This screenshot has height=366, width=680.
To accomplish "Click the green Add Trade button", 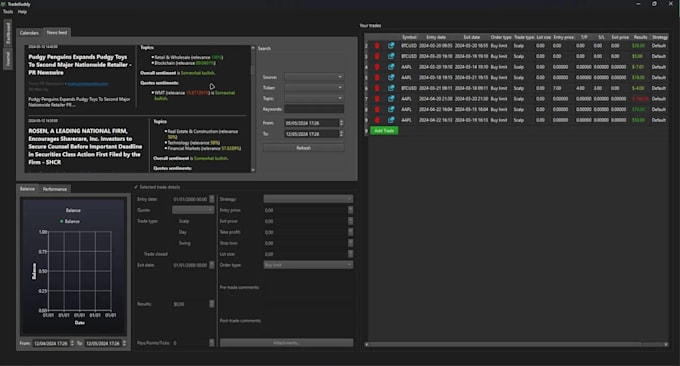I will [384, 131].
